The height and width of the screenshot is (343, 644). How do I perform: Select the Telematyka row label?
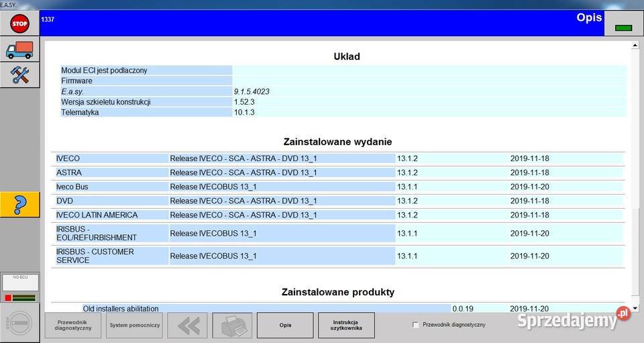[x=80, y=113]
